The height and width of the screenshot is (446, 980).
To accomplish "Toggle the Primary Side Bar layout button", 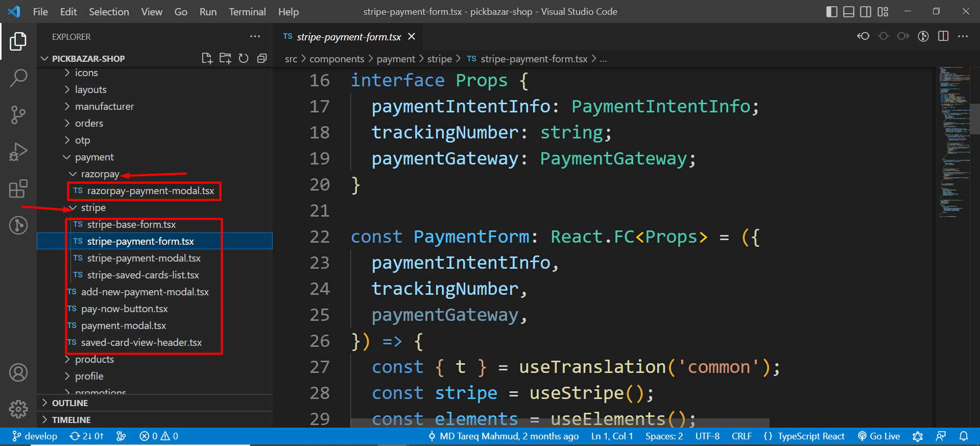I will coord(831,12).
